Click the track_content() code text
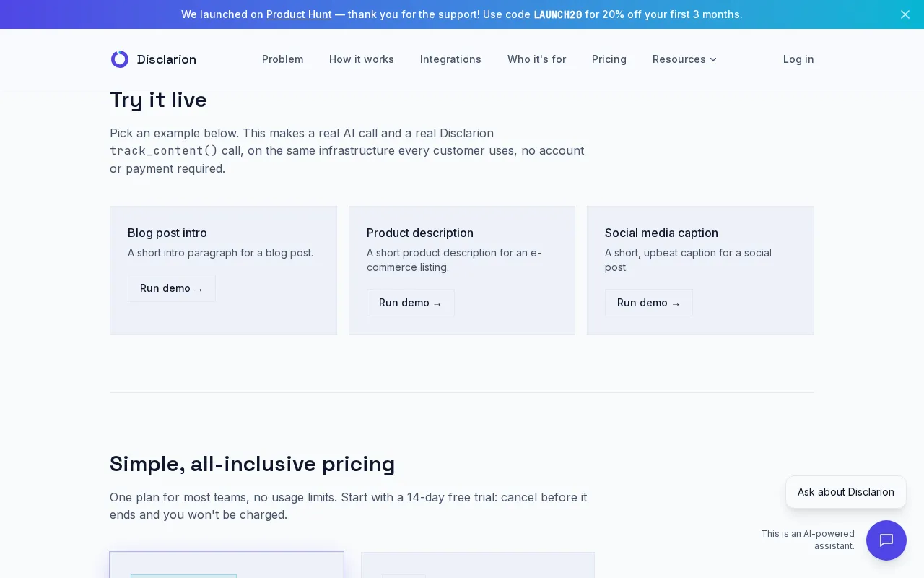This screenshot has width=924, height=578. [x=164, y=150]
